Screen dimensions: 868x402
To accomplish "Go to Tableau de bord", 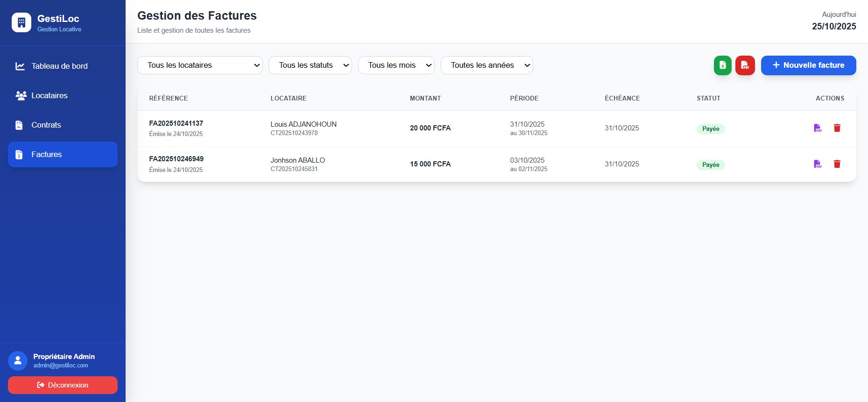I will tap(59, 66).
